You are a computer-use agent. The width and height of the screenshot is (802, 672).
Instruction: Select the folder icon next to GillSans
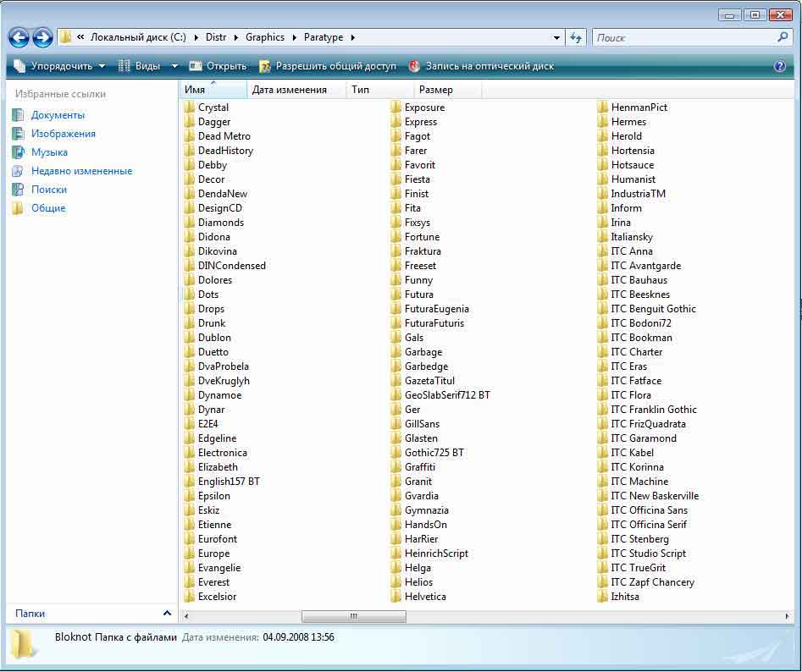(x=395, y=424)
